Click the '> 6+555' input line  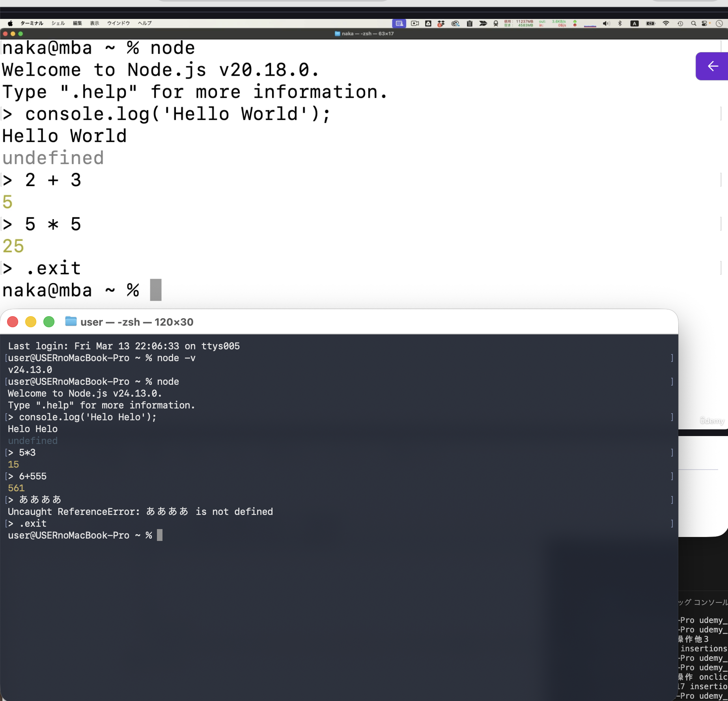pyautogui.click(x=27, y=476)
